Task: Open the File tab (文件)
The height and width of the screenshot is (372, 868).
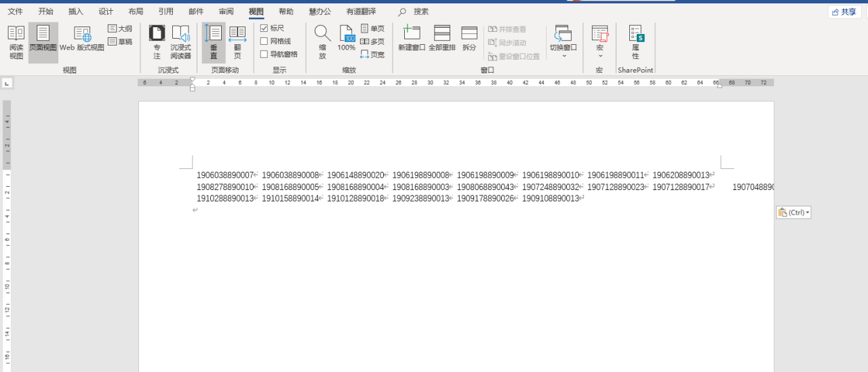Action: point(15,12)
